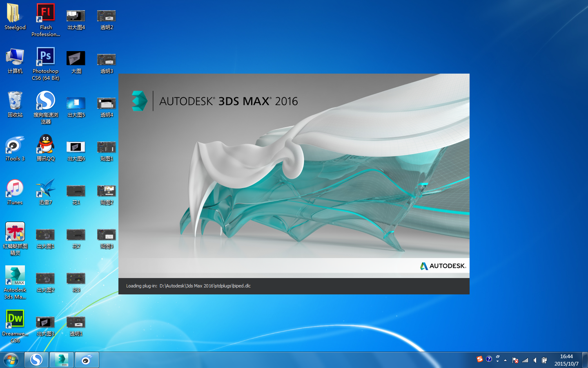Screen dimensions: 588x368
Task: Click the 3ds Max splash screen teal logo
Action: point(139,101)
